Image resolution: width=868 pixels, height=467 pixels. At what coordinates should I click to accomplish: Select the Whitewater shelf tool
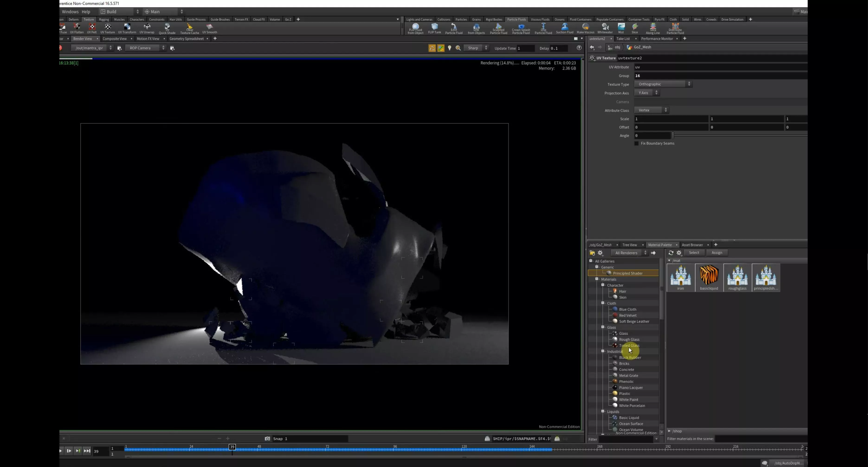[605, 28]
